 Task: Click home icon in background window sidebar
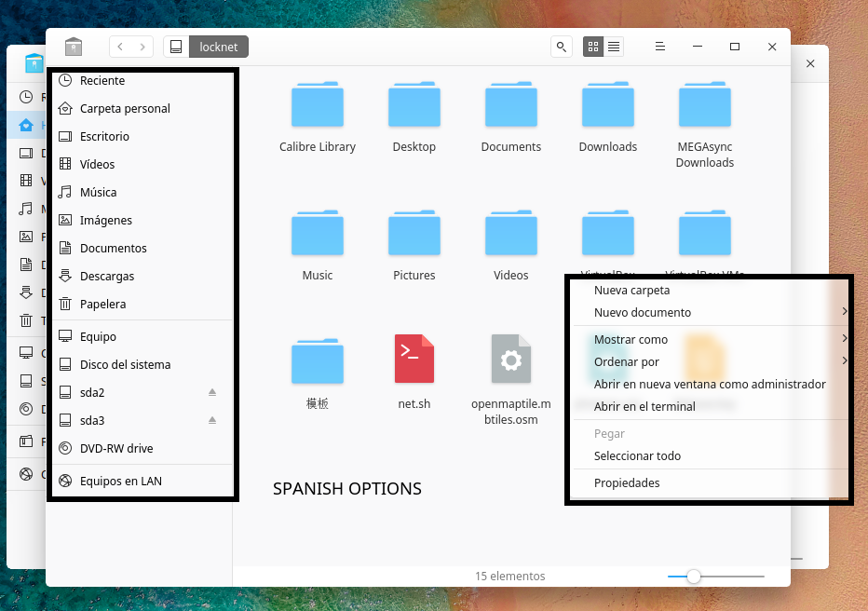(x=26, y=125)
